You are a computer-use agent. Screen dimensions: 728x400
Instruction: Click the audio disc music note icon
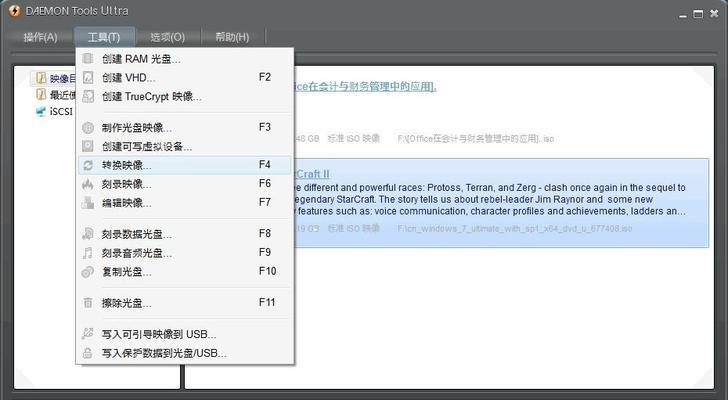pyautogui.click(x=88, y=253)
